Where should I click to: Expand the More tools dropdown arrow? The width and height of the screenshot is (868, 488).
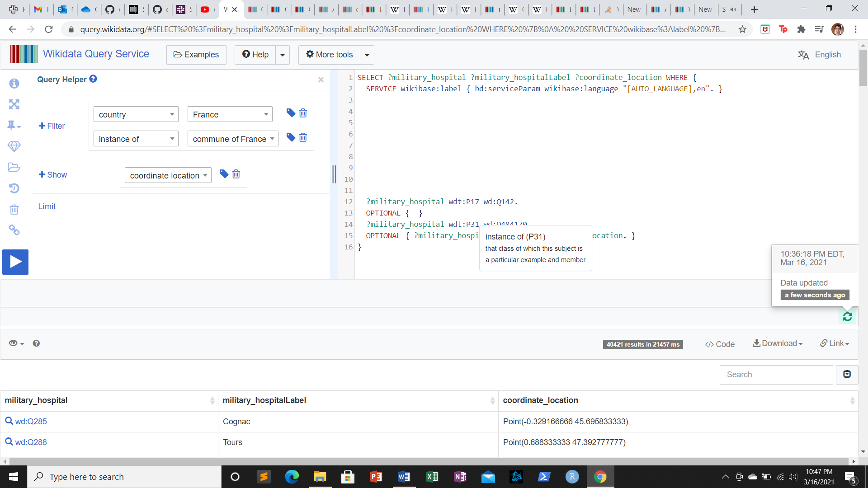point(367,55)
